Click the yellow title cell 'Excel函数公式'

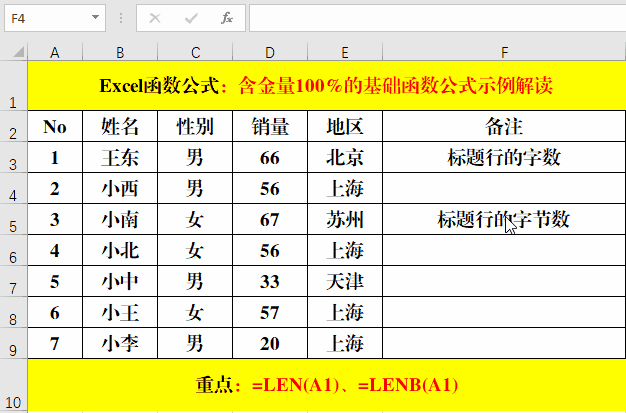pos(327,85)
